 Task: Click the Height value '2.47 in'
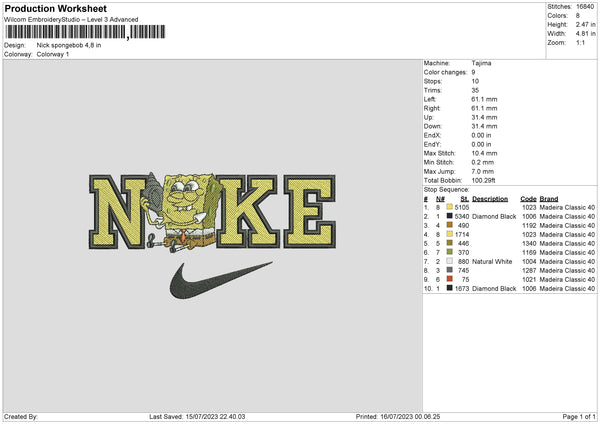point(585,24)
